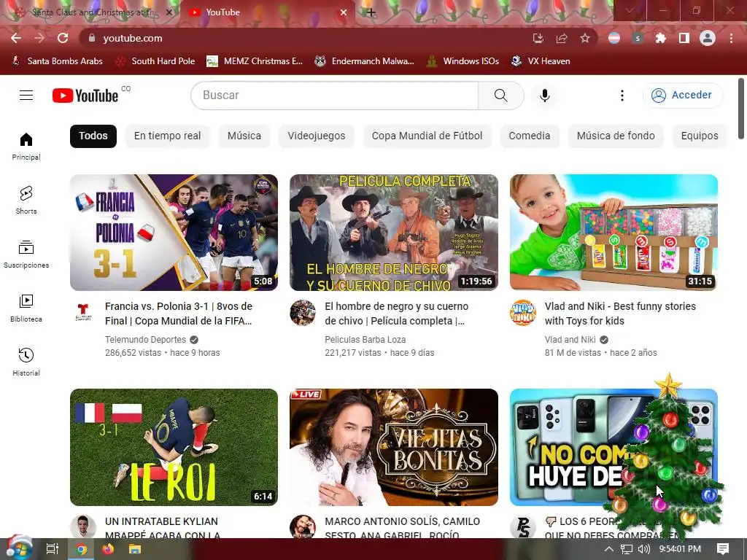
Task: Open Task View on the taskbar
Action: (x=53, y=549)
